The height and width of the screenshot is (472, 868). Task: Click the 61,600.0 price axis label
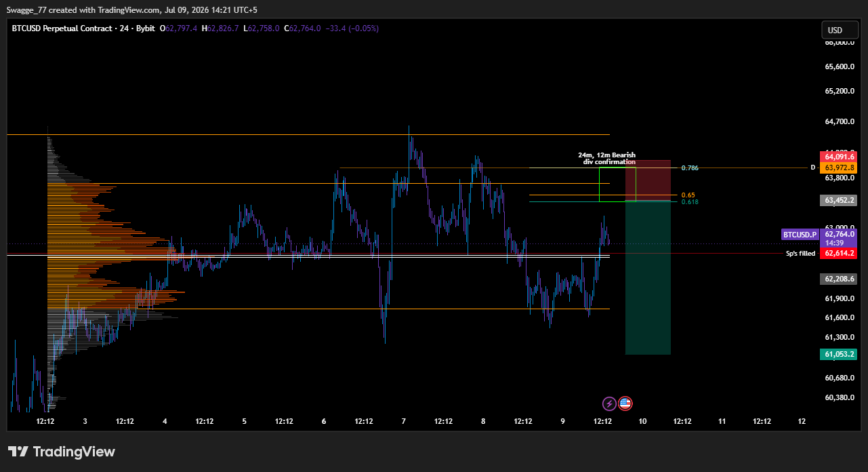tap(840, 317)
